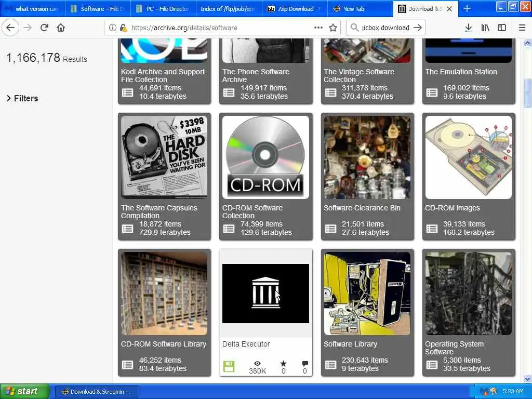The height and width of the screenshot is (399, 532).
Task: Click the Software Clearance Bin thumbnail
Action: [x=367, y=157]
